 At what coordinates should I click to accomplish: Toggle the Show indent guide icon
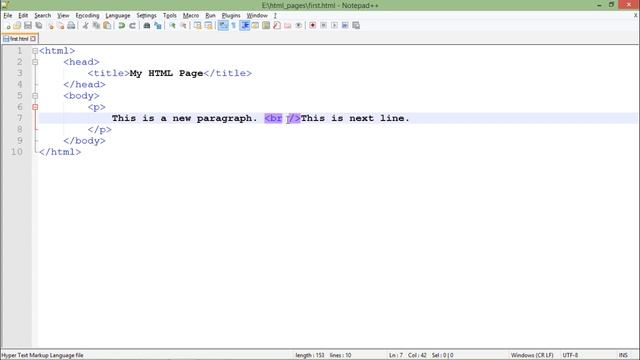(244, 26)
